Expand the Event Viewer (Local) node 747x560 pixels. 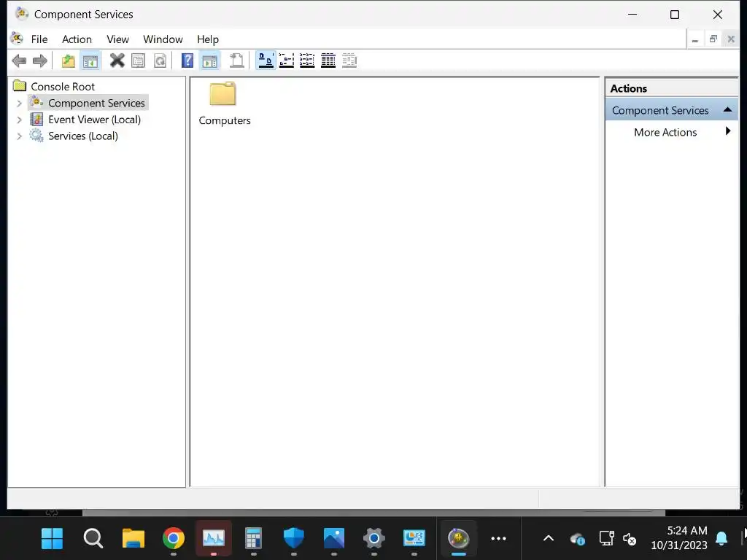click(x=19, y=120)
